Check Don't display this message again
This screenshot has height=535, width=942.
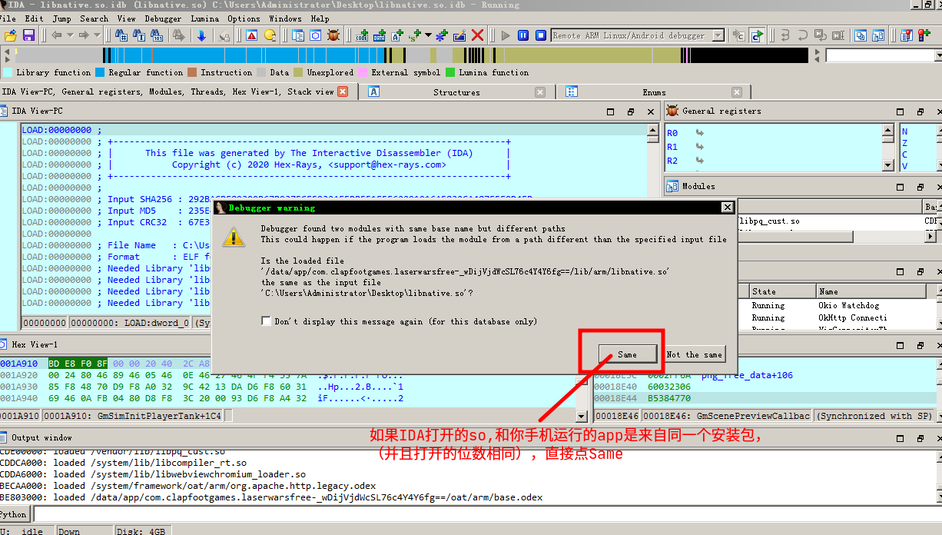pyautogui.click(x=266, y=321)
